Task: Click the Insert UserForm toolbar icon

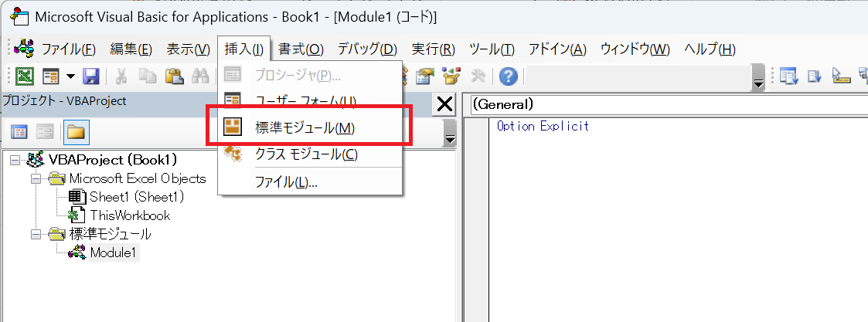Action: point(51,76)
